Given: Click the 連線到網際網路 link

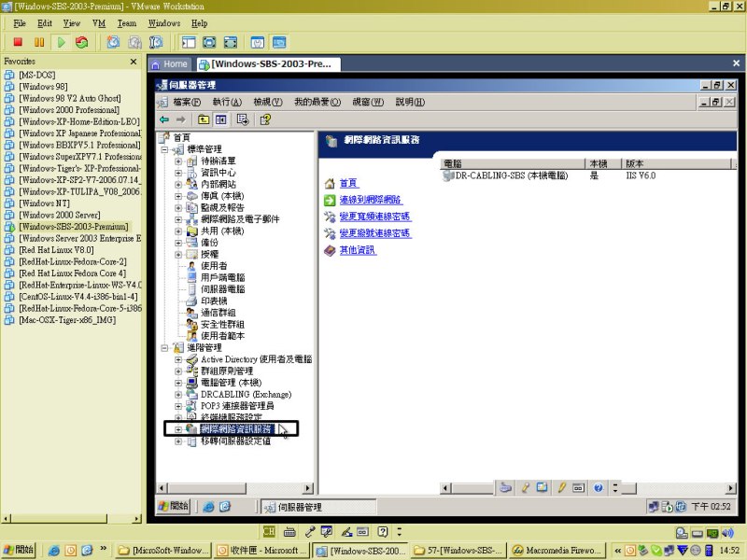Looking at the screenshot, I should 370,200.
